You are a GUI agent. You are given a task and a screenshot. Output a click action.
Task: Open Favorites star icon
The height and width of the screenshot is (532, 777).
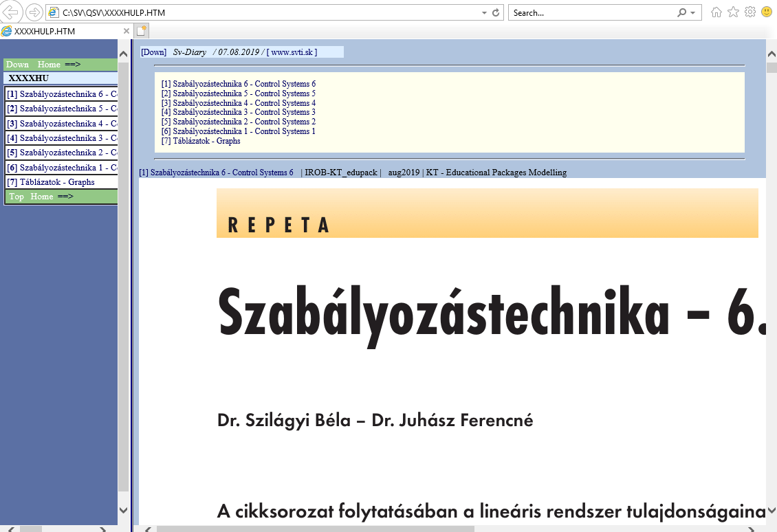(x=734, y=12)
